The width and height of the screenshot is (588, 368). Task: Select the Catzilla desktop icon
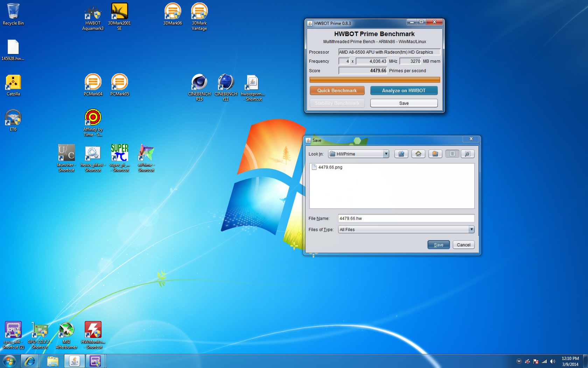click(13, 85)
